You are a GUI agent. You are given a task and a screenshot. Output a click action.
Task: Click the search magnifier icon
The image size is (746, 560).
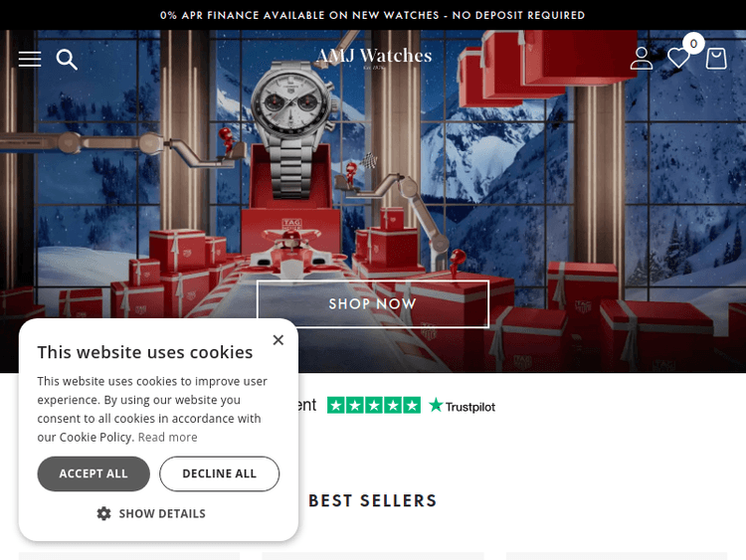click(x=67, y=60)
